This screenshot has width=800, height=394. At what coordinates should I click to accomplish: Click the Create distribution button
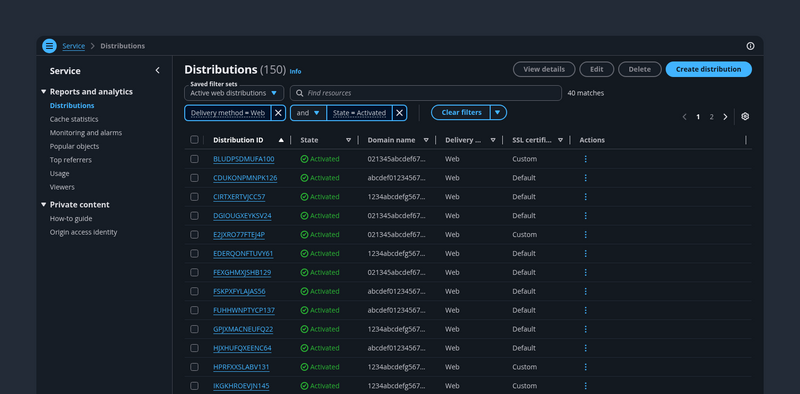click(x=708, y=69)
